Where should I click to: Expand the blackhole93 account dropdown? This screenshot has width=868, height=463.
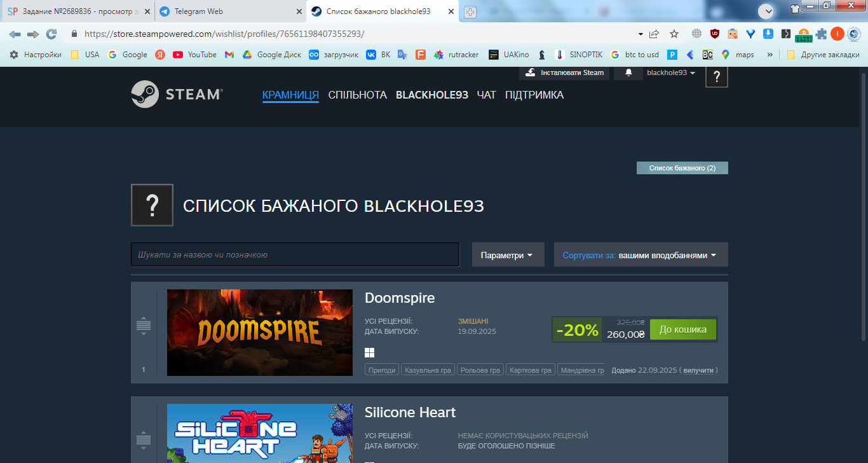[671, 73]
